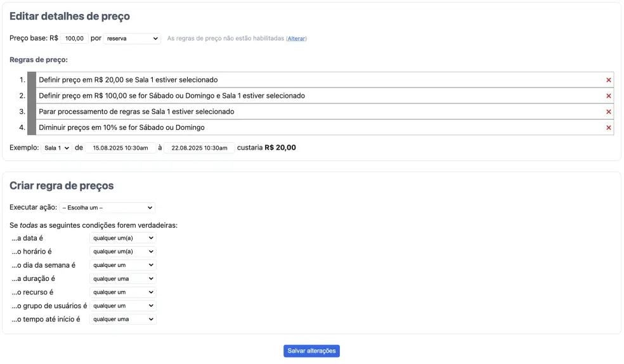The image size is (624, 364).
Task: Remove the 'Diminuir preços em 10%' rule
Action: click(x=609, y=127)
